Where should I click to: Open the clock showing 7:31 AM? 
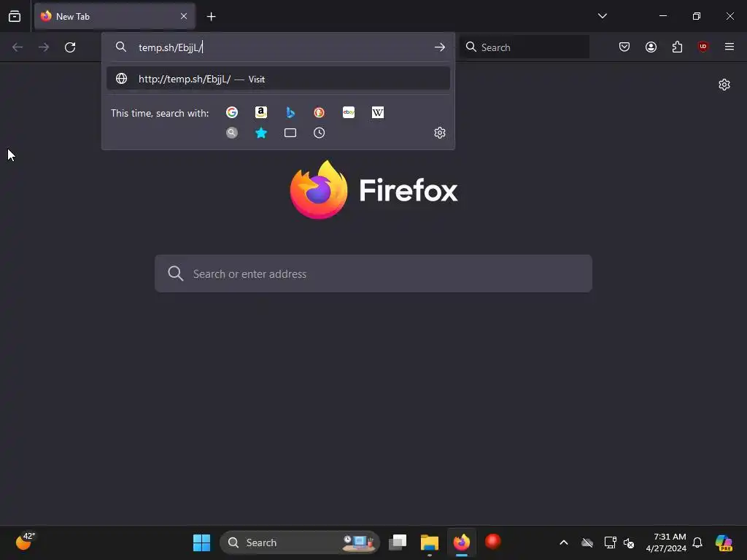[x=666, y=542]
